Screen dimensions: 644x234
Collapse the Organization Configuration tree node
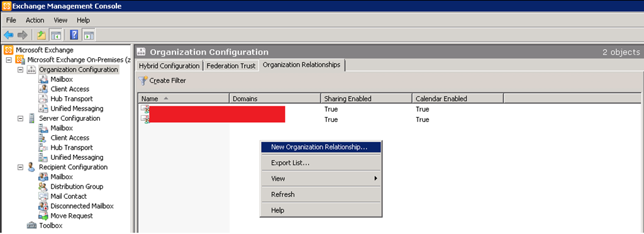point(21,70)
